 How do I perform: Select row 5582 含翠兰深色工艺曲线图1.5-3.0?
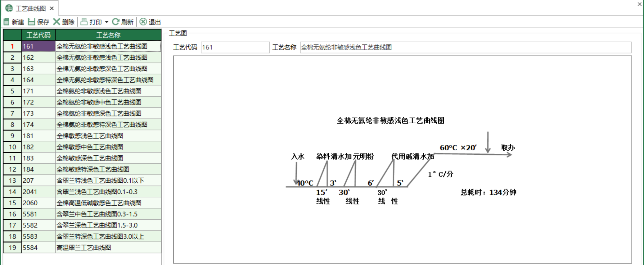point(82,225)
